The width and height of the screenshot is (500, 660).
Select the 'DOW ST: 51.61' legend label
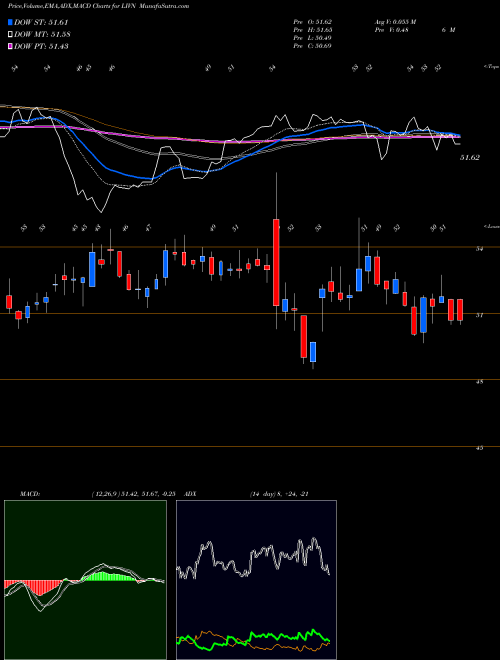click(41, 23)
